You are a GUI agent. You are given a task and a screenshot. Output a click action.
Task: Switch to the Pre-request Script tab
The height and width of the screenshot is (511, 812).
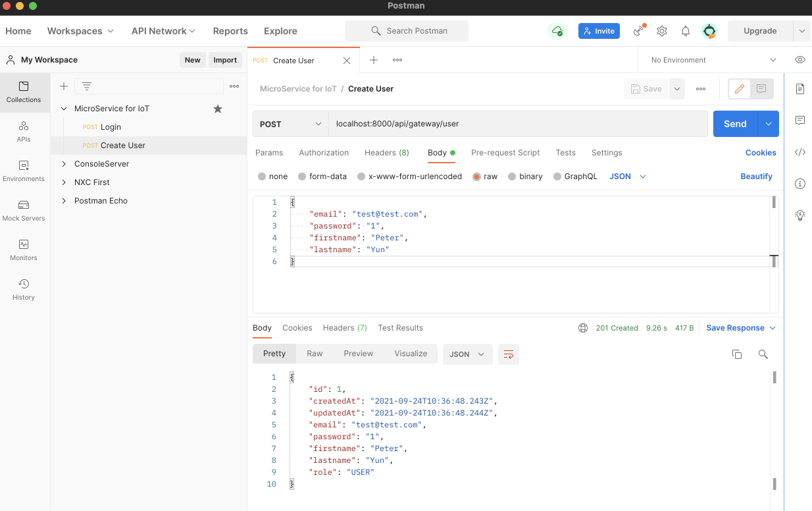(x=505, y=153)
